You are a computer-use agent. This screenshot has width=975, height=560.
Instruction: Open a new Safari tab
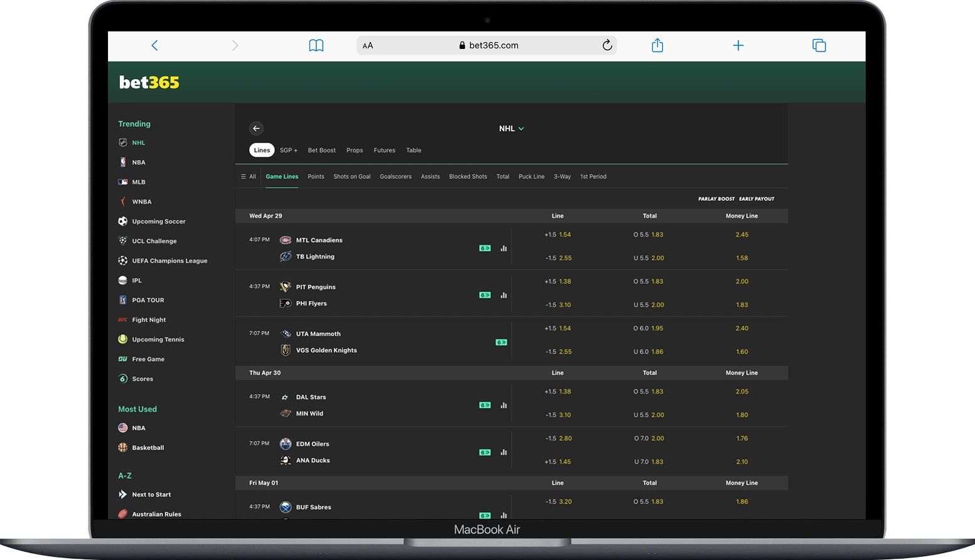coord(738,45)
